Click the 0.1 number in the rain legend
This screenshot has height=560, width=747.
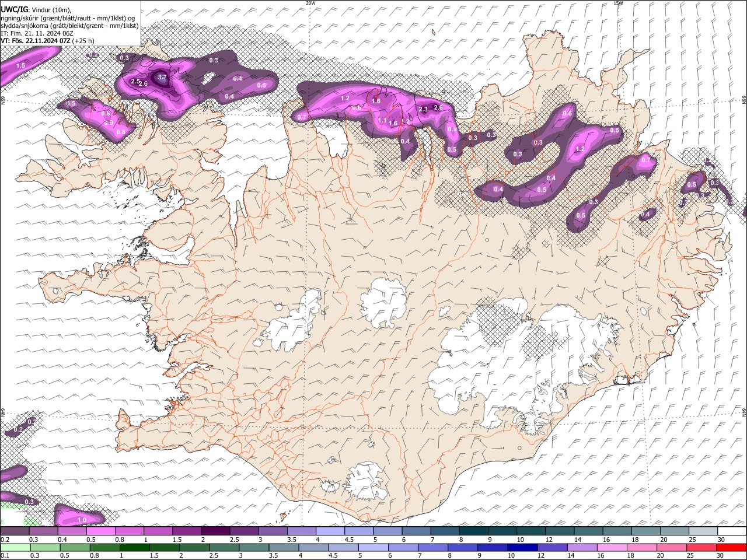(x=4, y=555)
